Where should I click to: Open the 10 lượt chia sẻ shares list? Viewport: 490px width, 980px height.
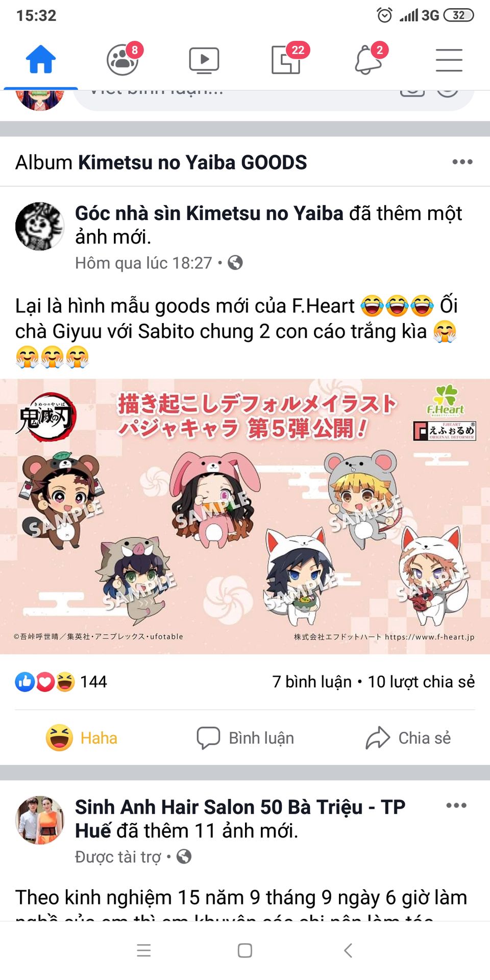pyautogui.click(x=421, y=681)
